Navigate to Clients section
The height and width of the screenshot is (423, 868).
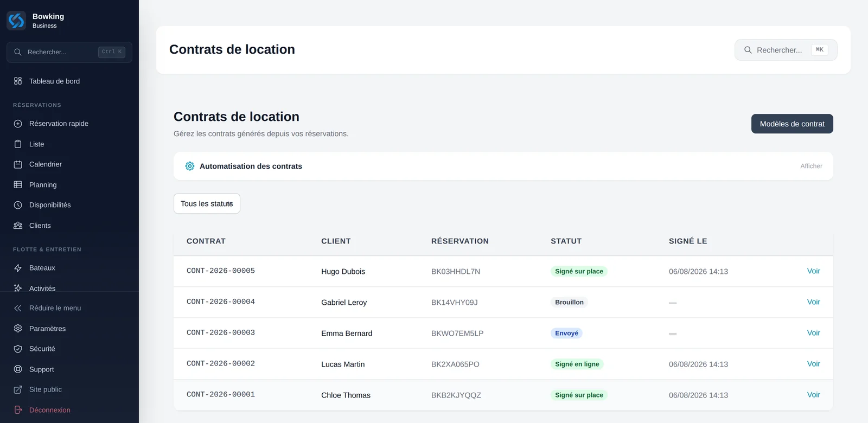(69, 226)
